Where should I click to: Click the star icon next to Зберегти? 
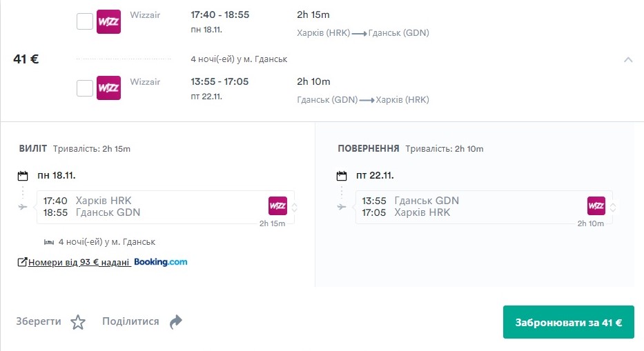pyautogui.click(x=78, y=322)
